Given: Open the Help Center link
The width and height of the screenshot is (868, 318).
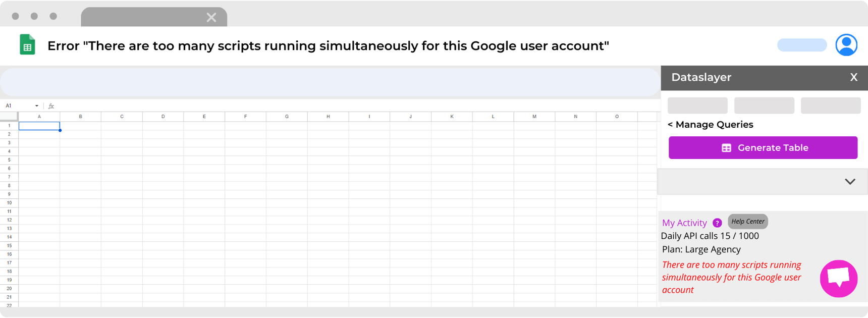Looking at the screenshot, I should click(747, 221).
